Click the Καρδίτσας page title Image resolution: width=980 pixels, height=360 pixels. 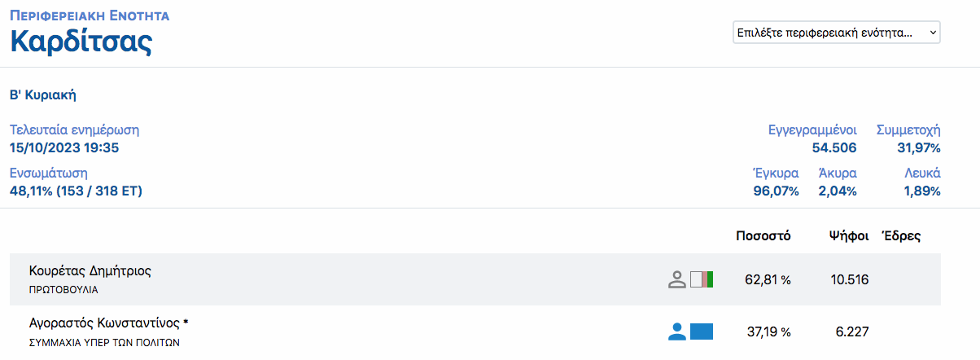click(81, 41)
